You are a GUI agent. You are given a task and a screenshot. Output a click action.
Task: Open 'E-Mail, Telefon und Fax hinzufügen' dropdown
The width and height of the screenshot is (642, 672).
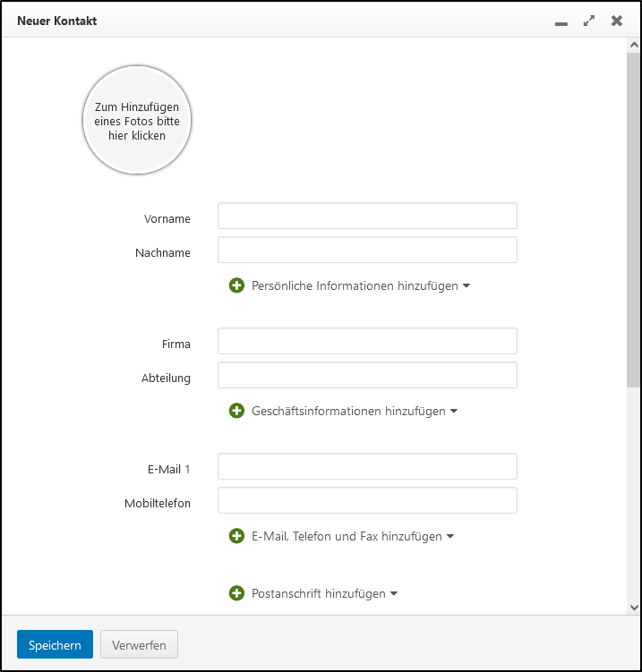click(x=353, y=536)
